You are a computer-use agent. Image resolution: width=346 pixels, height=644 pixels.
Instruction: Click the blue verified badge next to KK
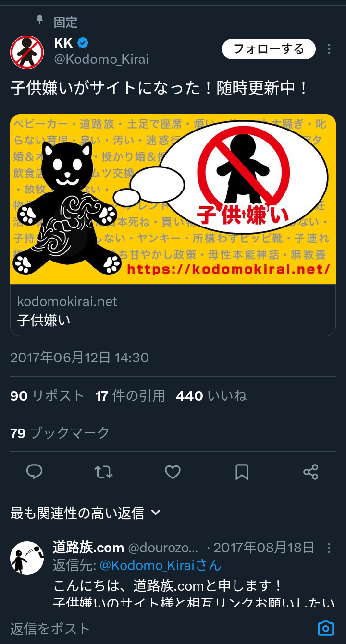[83, 43]
